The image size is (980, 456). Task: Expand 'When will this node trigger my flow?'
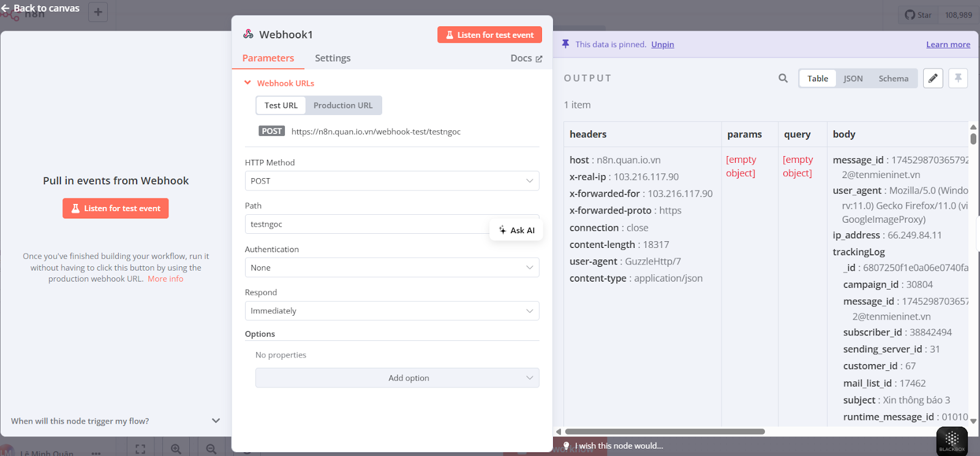coord(115,421)
